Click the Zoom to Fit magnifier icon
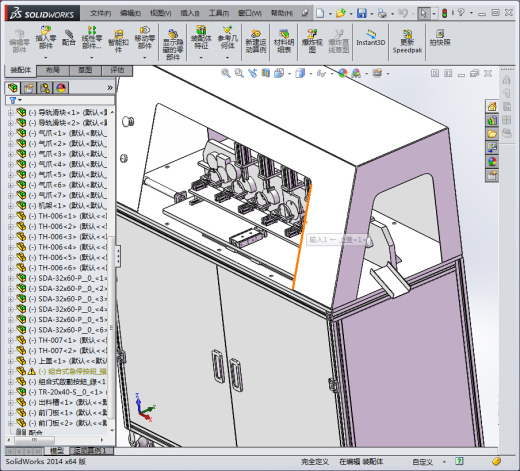Image resolution: width=520 pixels, height=471 pixels. click(x=226, y=73)
